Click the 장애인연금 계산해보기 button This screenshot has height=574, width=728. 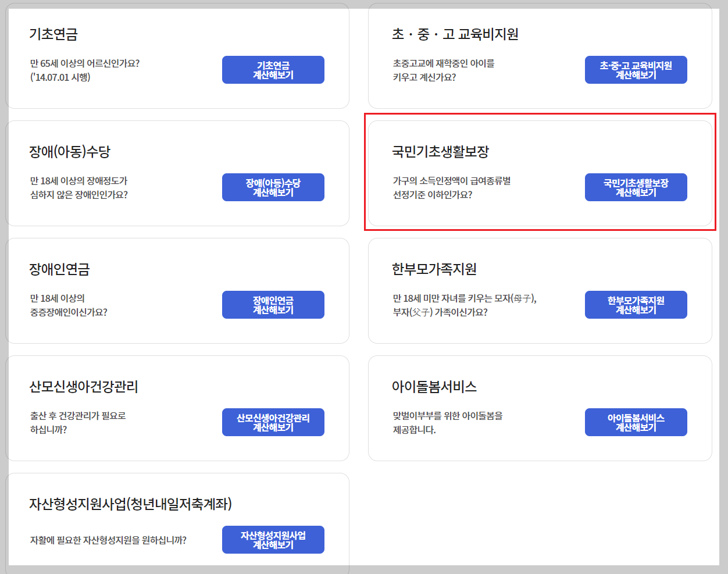pyautogui.click(x=273, y=304)
